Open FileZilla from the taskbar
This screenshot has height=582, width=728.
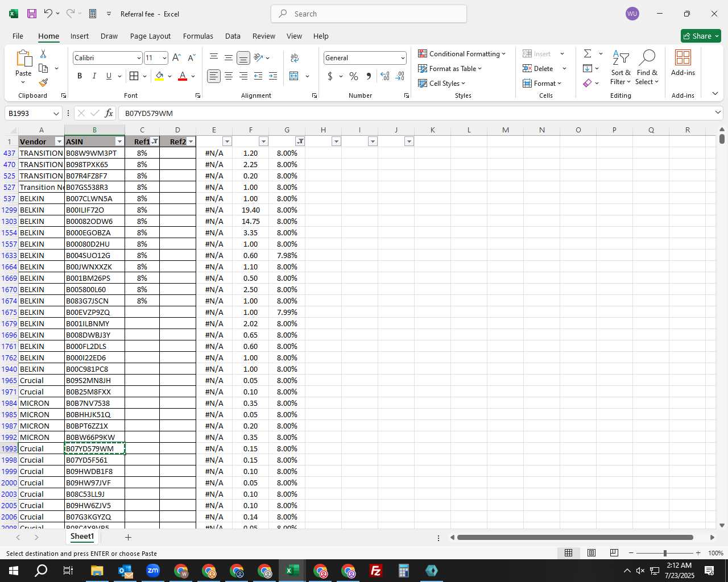tap(376, 571)
